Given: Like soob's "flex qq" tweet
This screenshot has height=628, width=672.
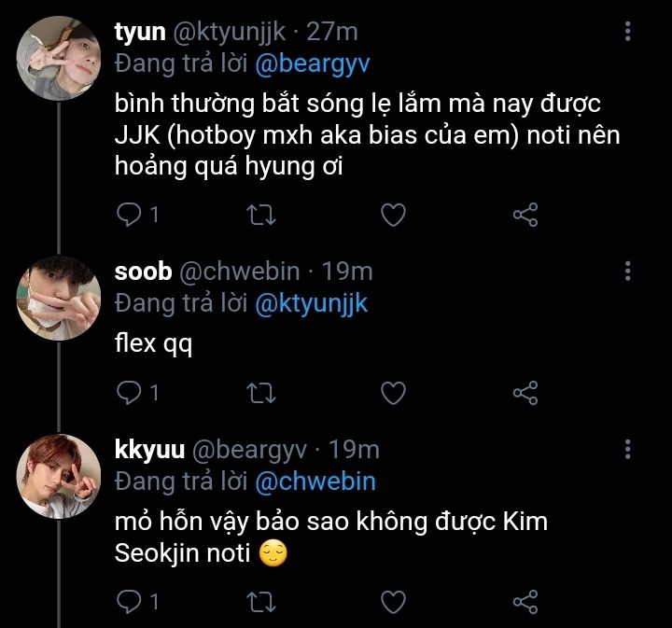Looking at the screenshot, I should coord(394,393).
